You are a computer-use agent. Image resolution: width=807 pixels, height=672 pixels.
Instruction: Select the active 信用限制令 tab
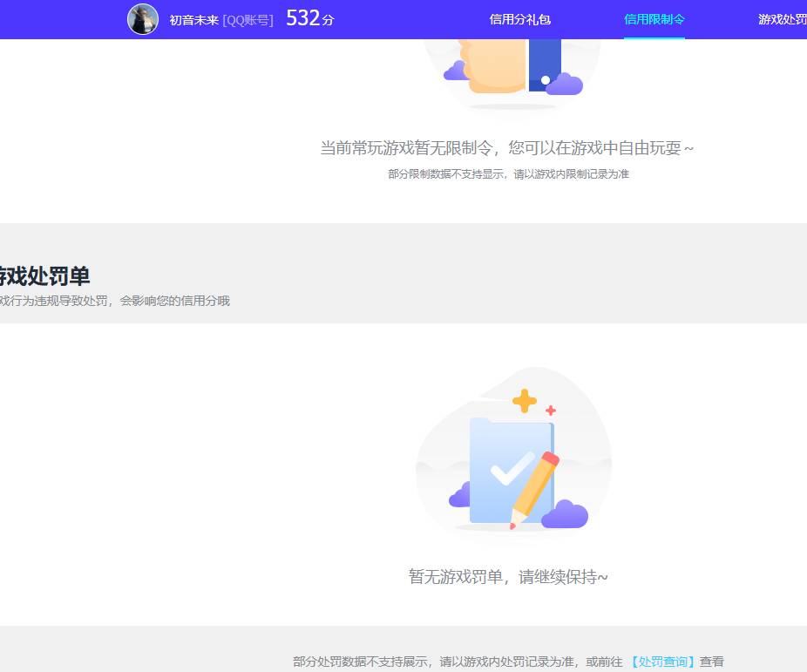point(654,19)
